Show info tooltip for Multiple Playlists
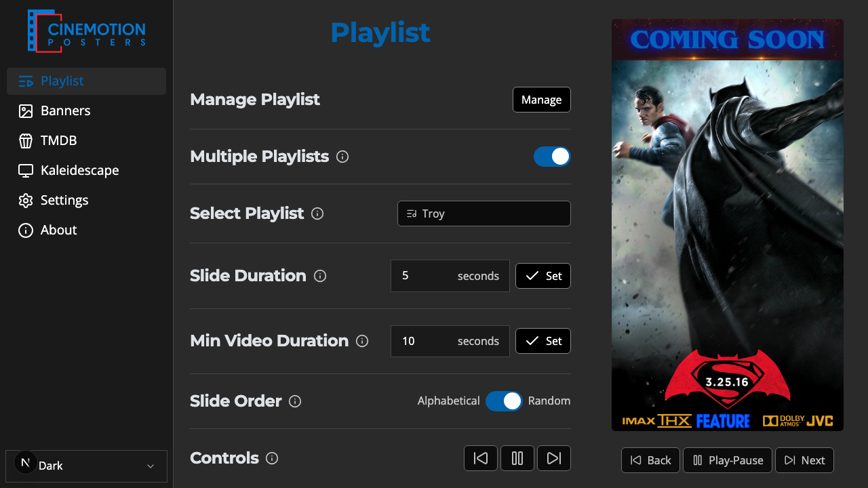This screenshot has height=488, width=868. coord(342,157)
